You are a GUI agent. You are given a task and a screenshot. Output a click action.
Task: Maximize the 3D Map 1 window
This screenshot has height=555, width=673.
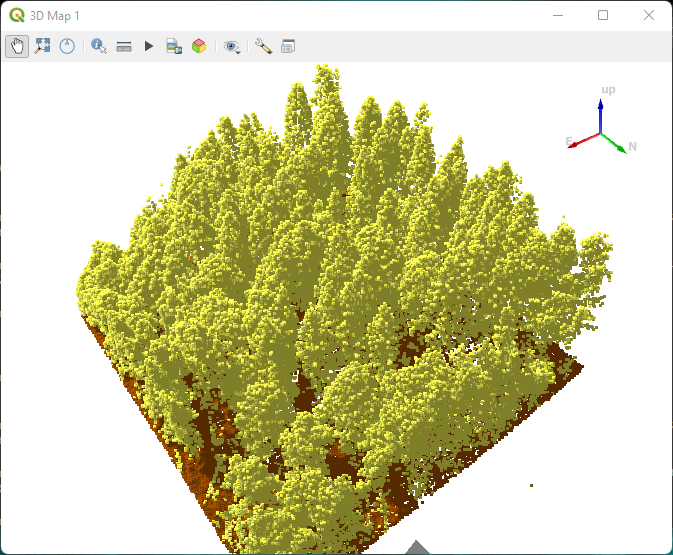coord(603,15)
